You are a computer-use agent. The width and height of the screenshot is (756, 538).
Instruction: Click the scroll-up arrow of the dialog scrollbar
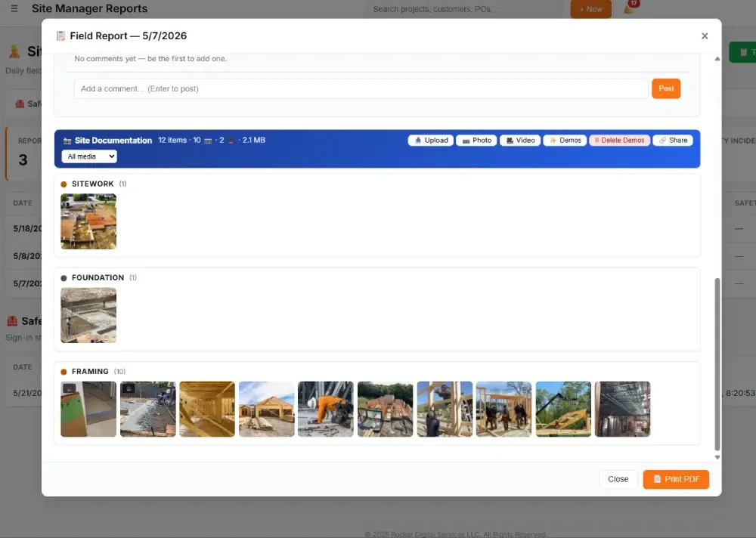(717, 59)
